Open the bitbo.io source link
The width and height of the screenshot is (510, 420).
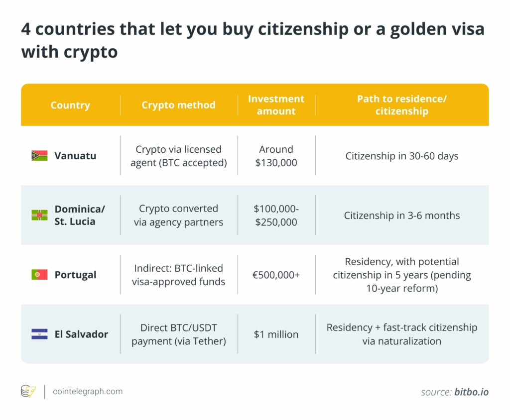click(471, 392)
